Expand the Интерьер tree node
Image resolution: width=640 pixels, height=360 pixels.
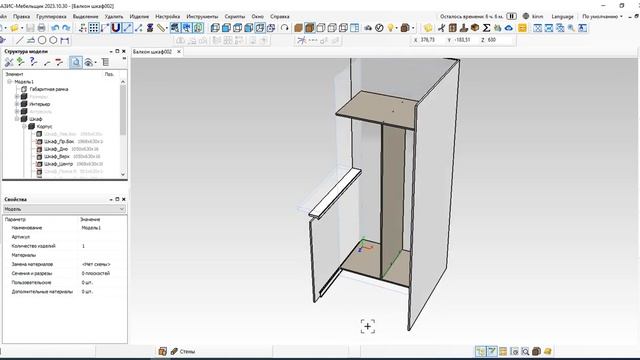coord(17,104)
